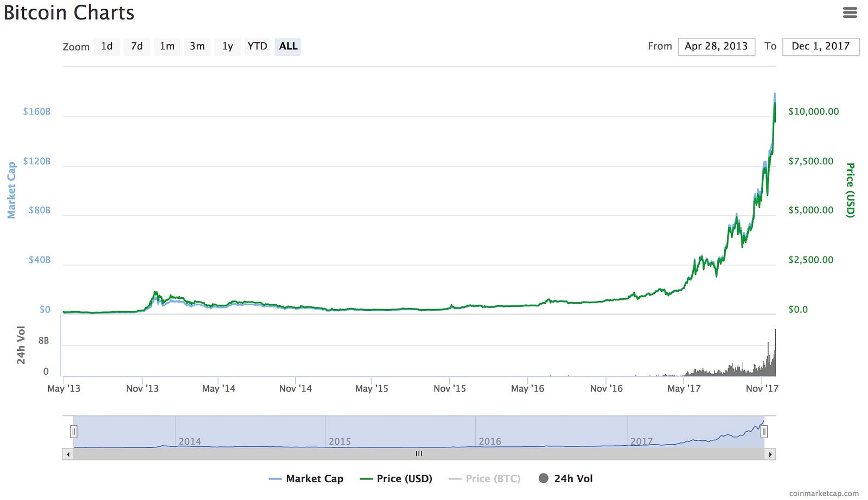Viewport: 868px width, 500px height.
Task: Click the "$7,500.00" price axis label
Action: 811,161
